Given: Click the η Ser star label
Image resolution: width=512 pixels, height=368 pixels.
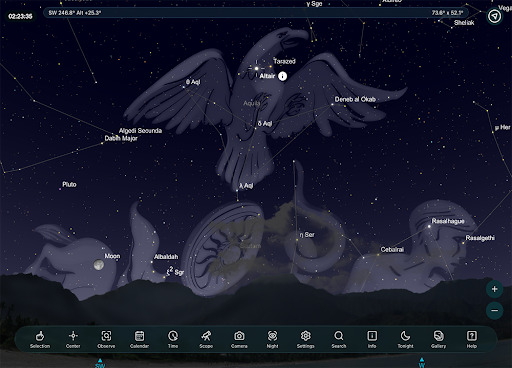Looking at the screenshot, I should coord(307,235).
